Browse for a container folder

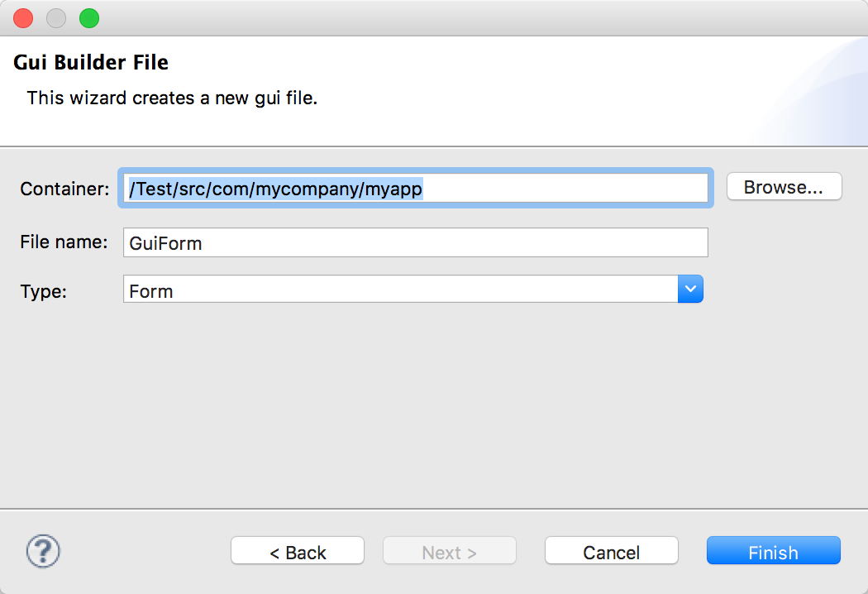[x=783, y=186]
